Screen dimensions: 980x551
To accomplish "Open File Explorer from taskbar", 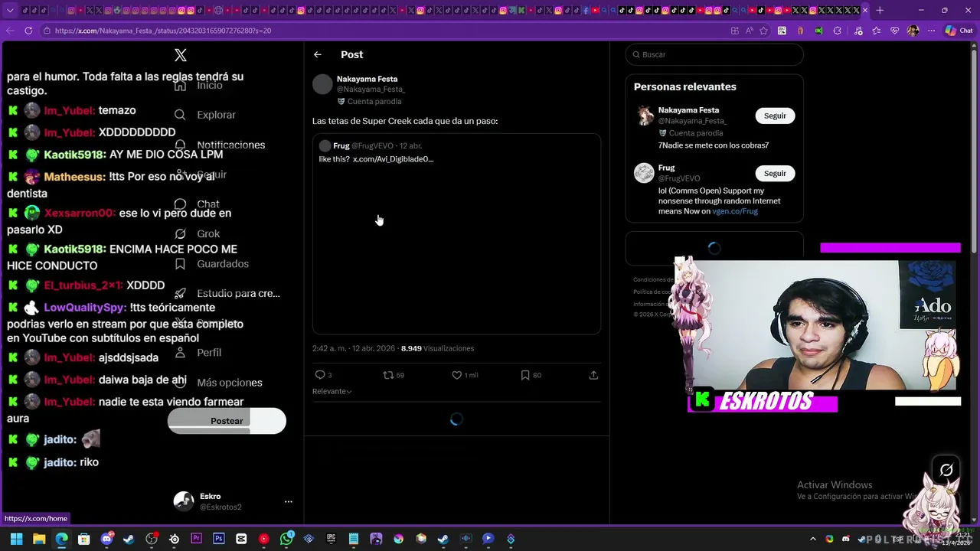I will click(x=39, y=539).
